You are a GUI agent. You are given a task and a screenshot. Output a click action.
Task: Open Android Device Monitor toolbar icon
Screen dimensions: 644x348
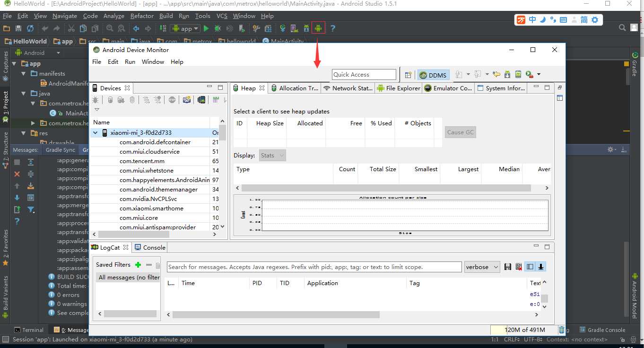(318, 28)
